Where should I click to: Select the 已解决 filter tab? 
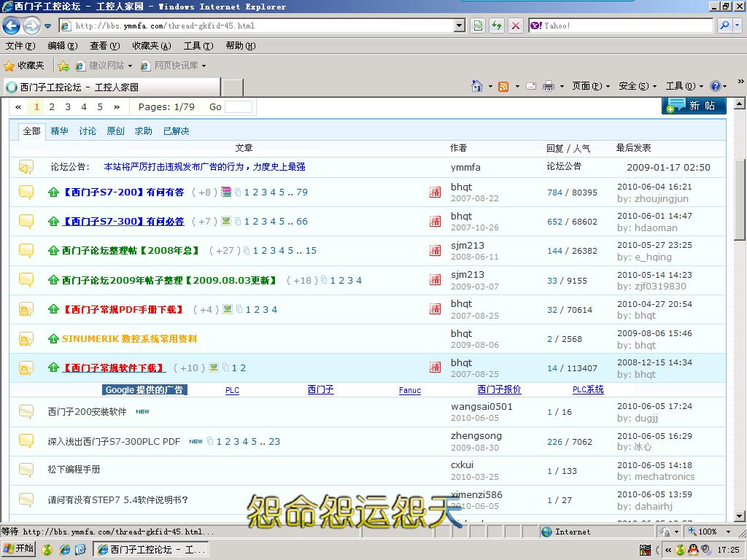(176, 131)
